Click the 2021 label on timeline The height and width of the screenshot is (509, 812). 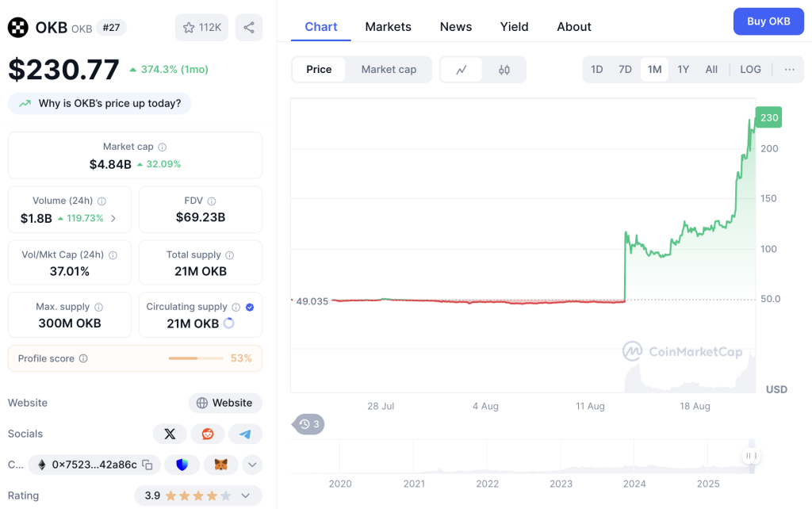click(x=414, y=484)
